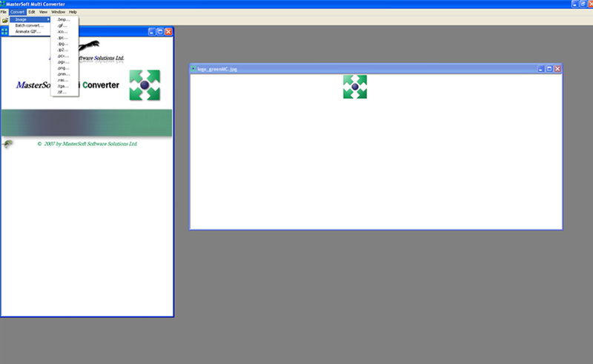The width and height of the screenshot is (593, 364).
Task: Close the open Convert menu
Action: [17, 12]
